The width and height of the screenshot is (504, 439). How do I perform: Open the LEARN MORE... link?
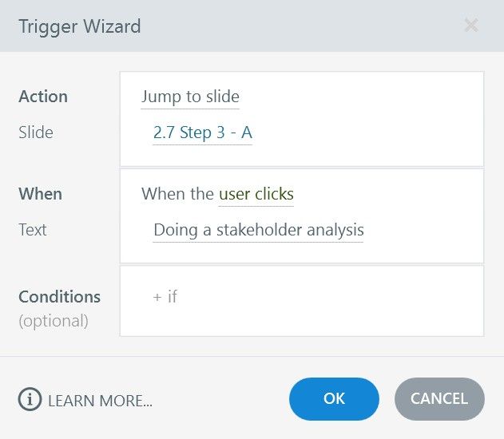point(100,400)
